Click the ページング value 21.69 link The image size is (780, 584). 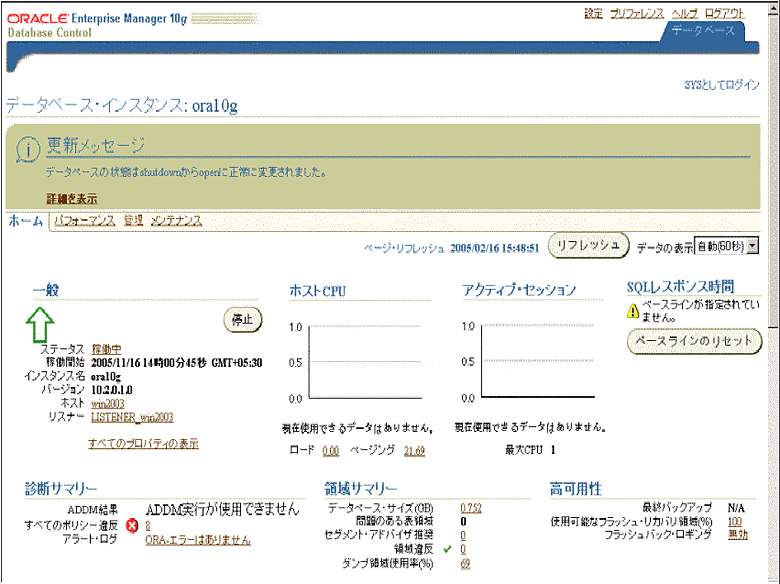coord(414,451)
